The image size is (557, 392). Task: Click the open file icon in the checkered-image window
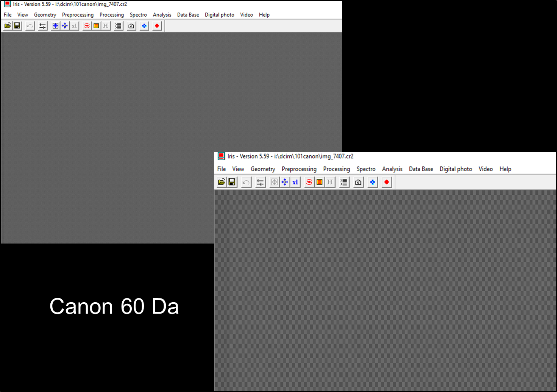[222, 182]
